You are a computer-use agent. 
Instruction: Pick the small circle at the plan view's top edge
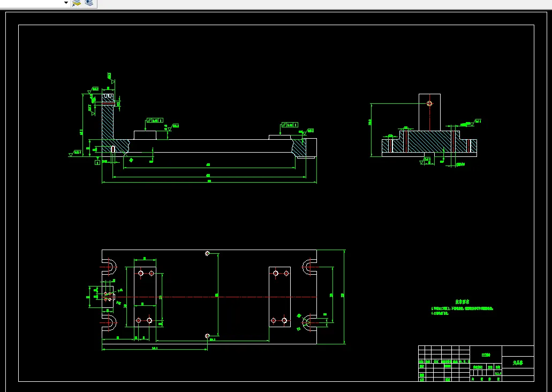pos(207,253)
